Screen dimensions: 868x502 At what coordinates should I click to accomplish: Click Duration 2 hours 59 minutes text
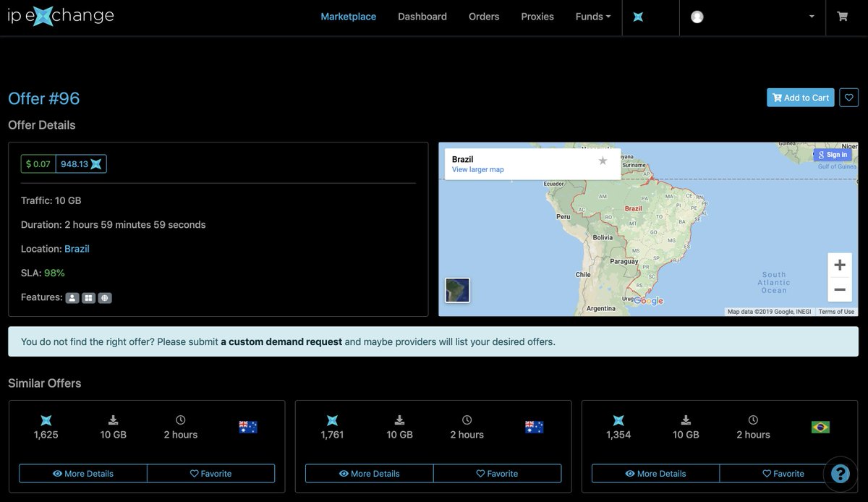[x=114, y=225]
